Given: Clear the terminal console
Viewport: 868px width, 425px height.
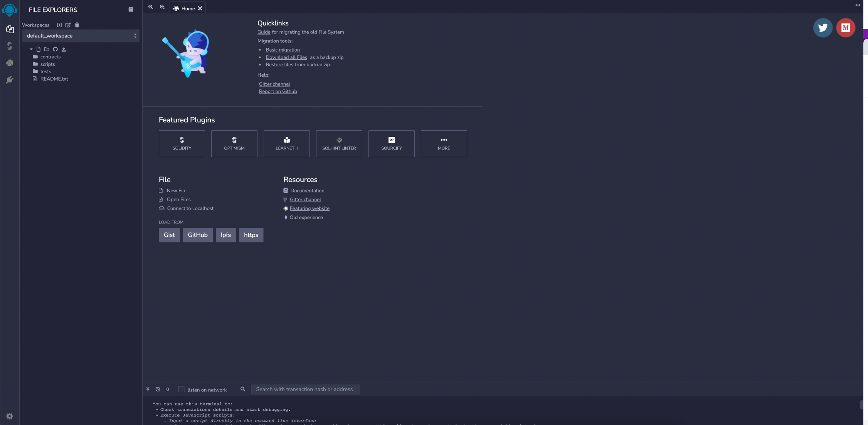Looking at the screenshot, I should [158, 389].
